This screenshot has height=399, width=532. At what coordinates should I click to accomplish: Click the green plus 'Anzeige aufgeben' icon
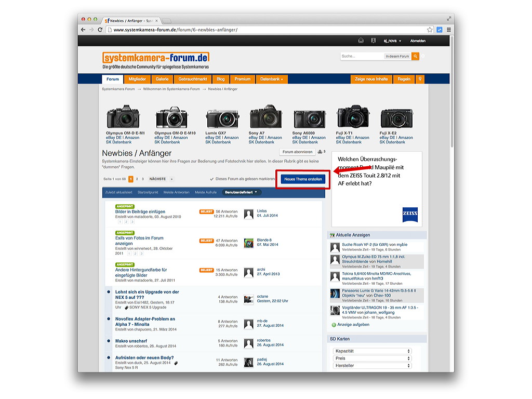click(334, 325)
